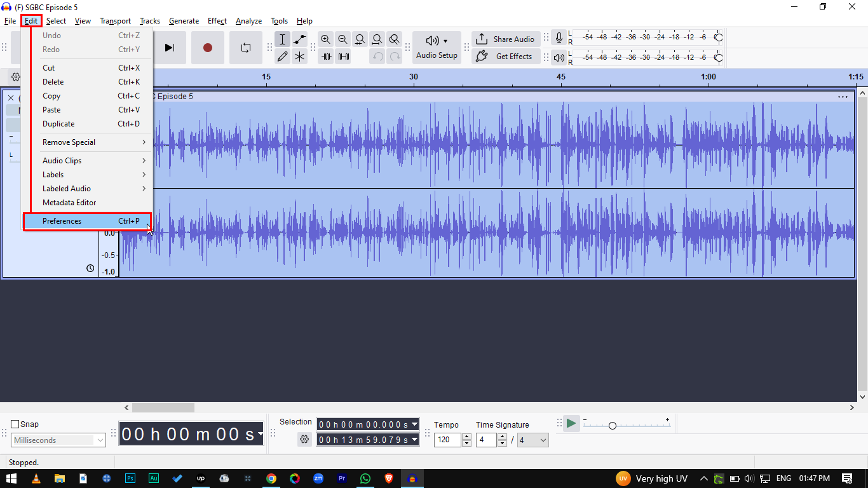Toggle the Loop playback button
The height and width of the screenshot is (488, 868).
point(245,48)
